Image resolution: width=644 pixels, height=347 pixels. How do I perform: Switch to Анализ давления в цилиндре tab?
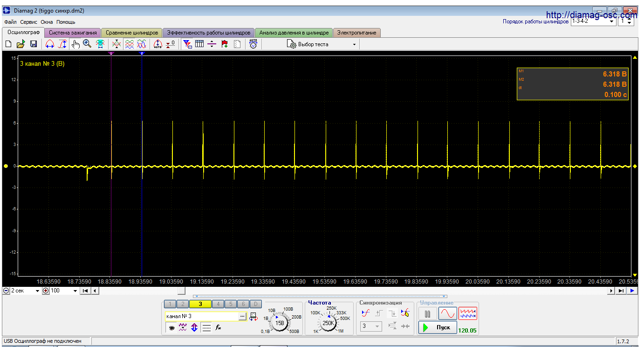pos(294,33)
